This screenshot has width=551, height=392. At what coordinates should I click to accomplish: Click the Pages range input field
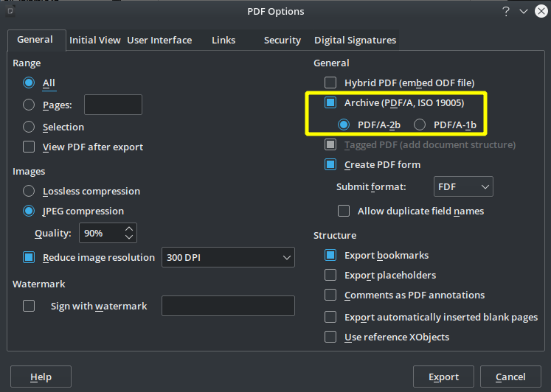[x=113, y=105]
